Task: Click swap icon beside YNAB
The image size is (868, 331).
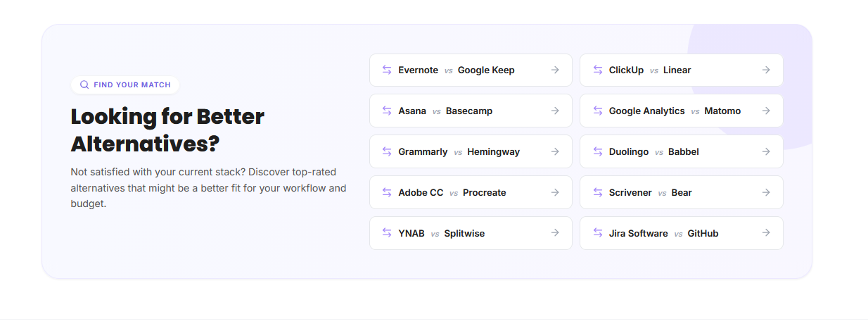Action: 387,233
